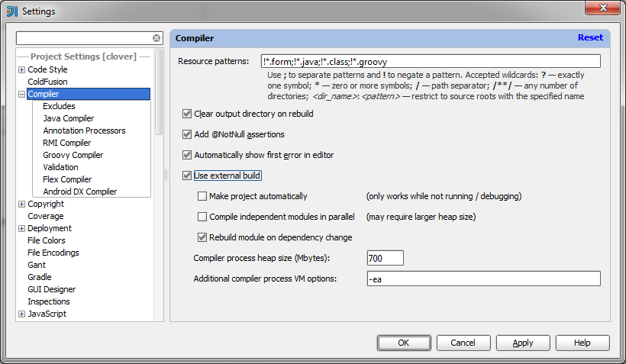Expand the JavaScript settings node
626x364 pixels.
tap(21, 314)
